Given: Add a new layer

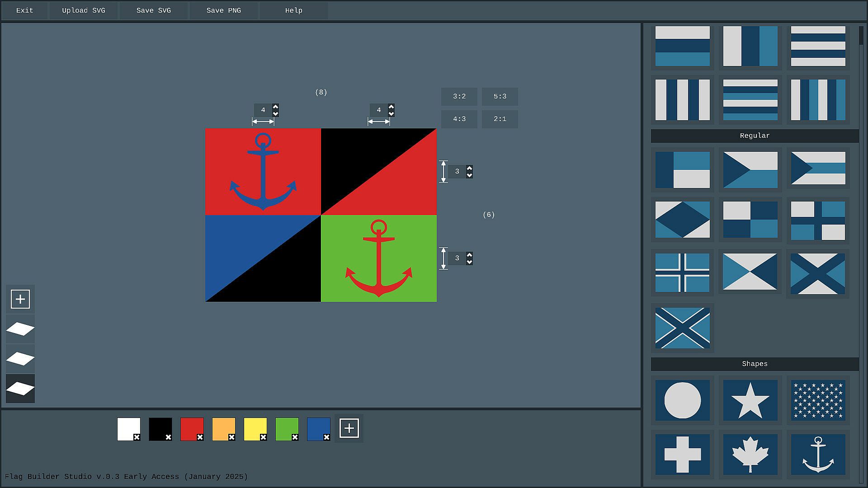Looking at the screenshot, I should coord(20,299).
